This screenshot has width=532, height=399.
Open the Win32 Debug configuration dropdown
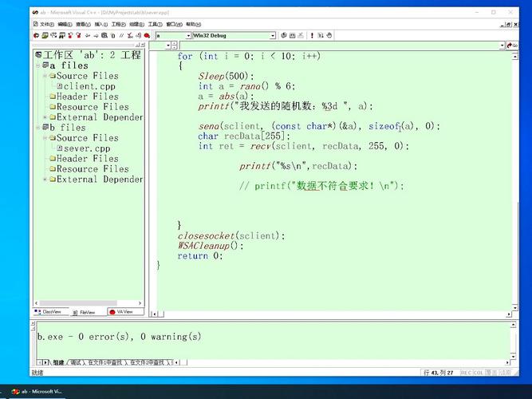coord(272,36)
